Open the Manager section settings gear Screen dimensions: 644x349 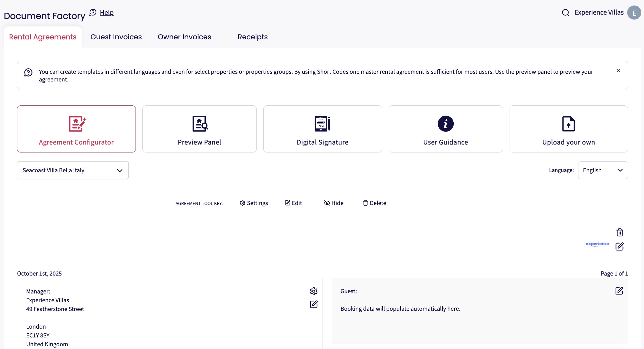(313, 291)
